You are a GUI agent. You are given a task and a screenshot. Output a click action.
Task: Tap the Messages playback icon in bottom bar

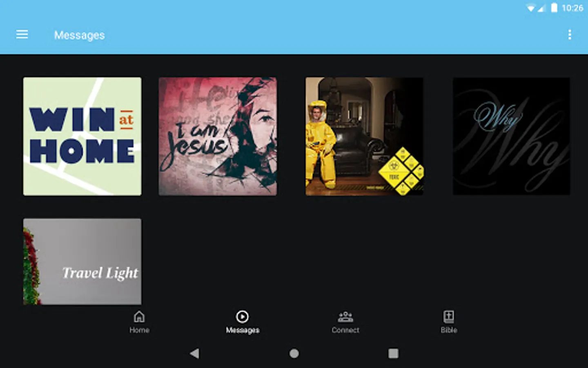tap(242, 316)
